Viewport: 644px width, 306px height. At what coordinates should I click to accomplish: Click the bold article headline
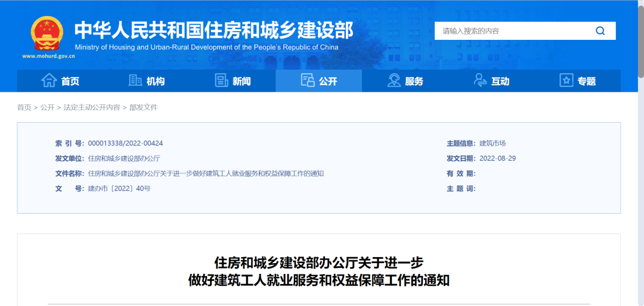[318, 271]
